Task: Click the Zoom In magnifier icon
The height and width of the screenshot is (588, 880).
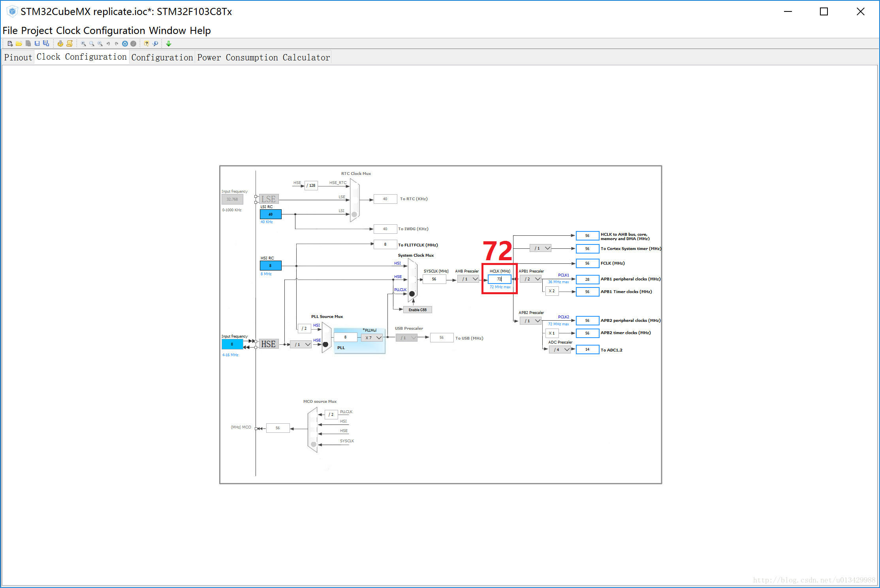Action: coord(83,43)
